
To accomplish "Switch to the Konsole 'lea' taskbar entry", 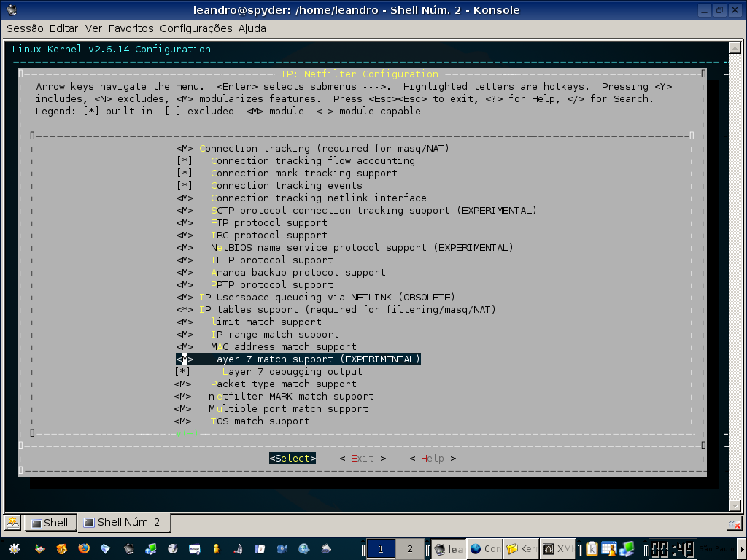I will pos(448,549).
